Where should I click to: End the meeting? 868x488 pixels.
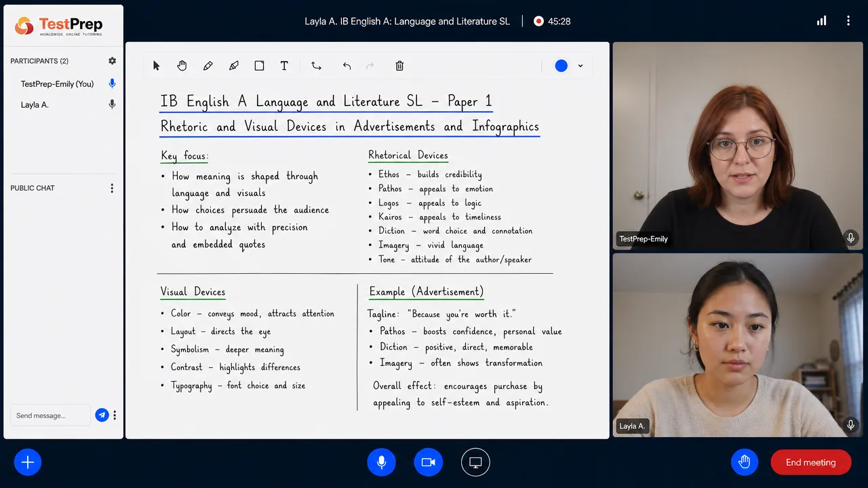click(x=811, y=462)
